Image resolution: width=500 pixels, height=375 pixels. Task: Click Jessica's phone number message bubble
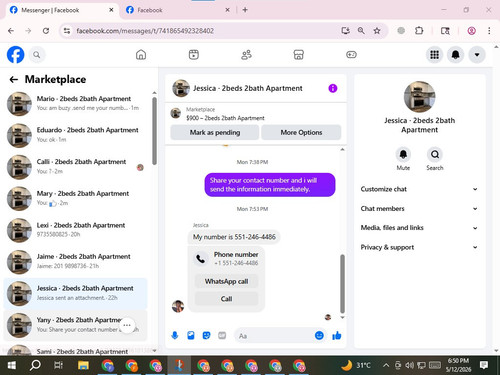coord(234,237)
